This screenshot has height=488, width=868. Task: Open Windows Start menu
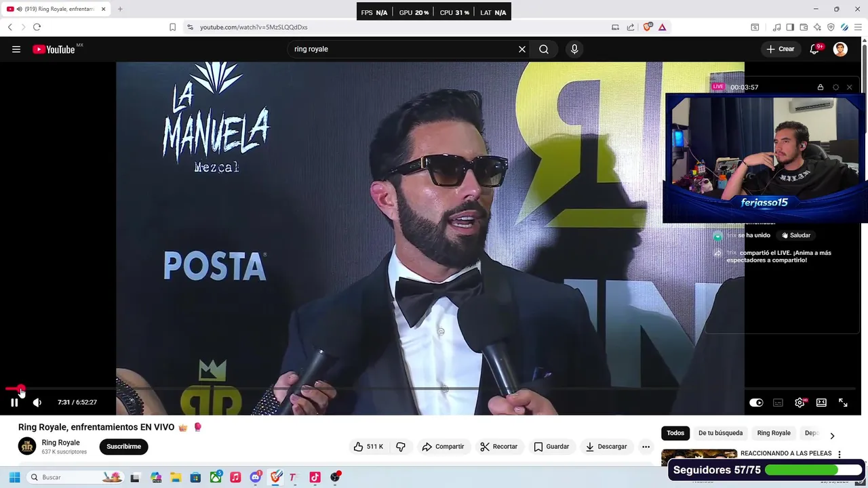tap(14, 477)
